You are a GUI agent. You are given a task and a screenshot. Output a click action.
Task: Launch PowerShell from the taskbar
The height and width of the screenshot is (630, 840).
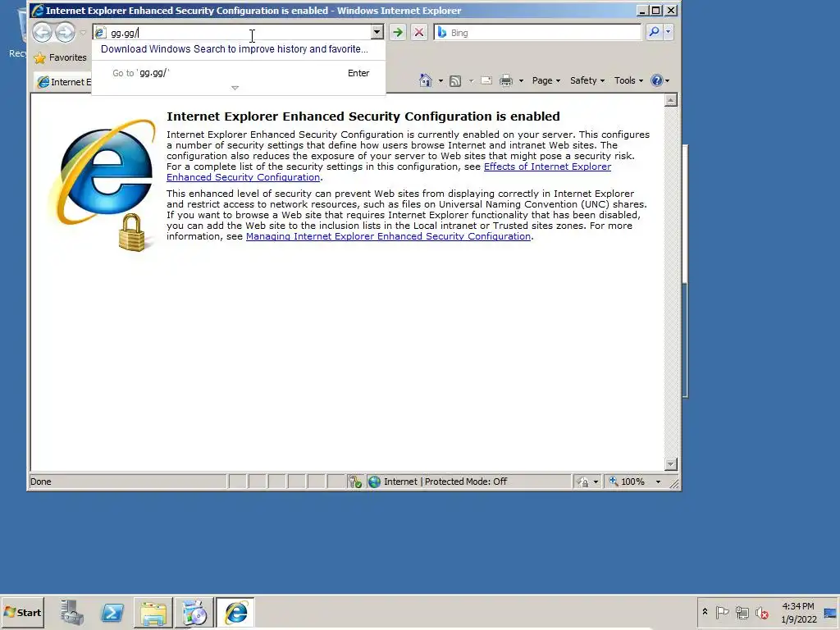[x=112, y=612]
